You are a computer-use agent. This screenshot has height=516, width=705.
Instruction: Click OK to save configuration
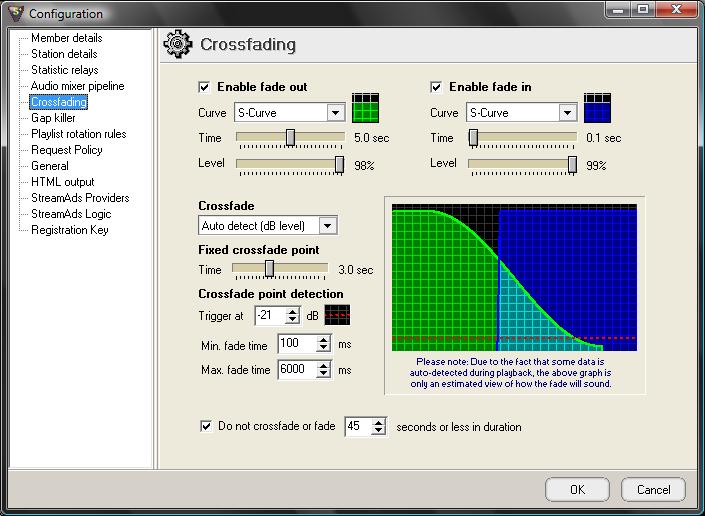click(x=577, y=489)
